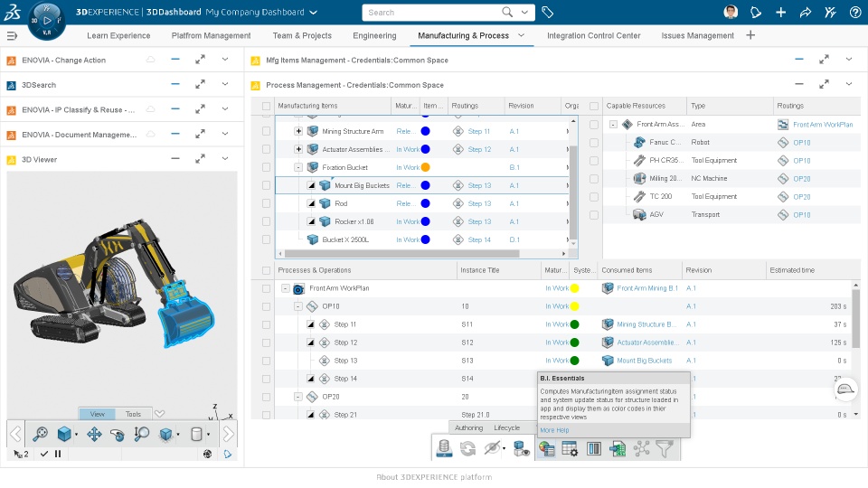
Task: Check the box for Front Arm WorkPlan row
Action: point(266,288)
